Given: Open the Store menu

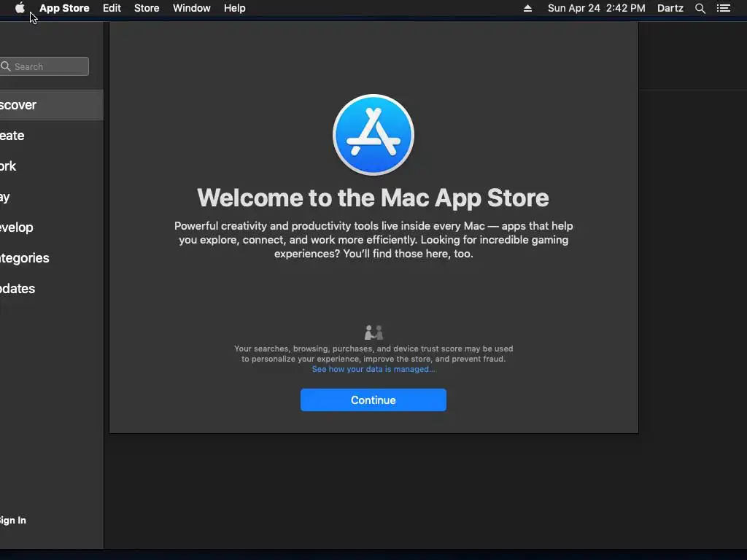Looking at the screenshot, I should pos(147,8).
